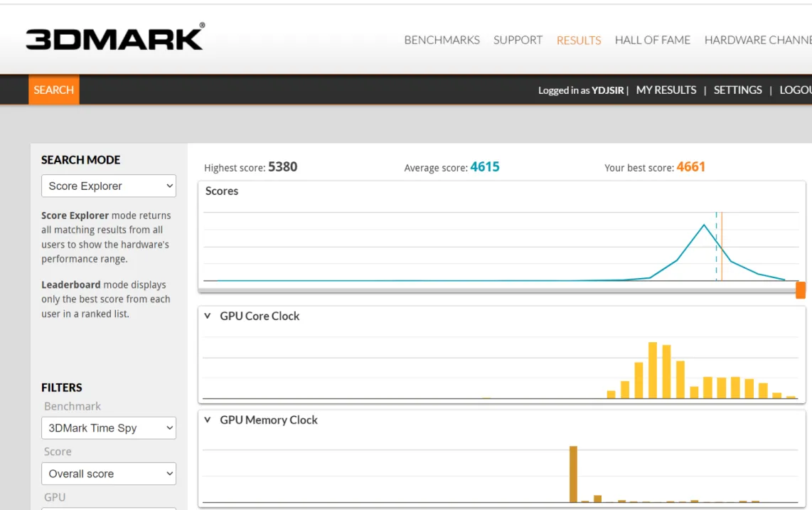This screenshot has height=510, width=812.
Task: Open the Overall score dropdown
Action: [109, 474]
